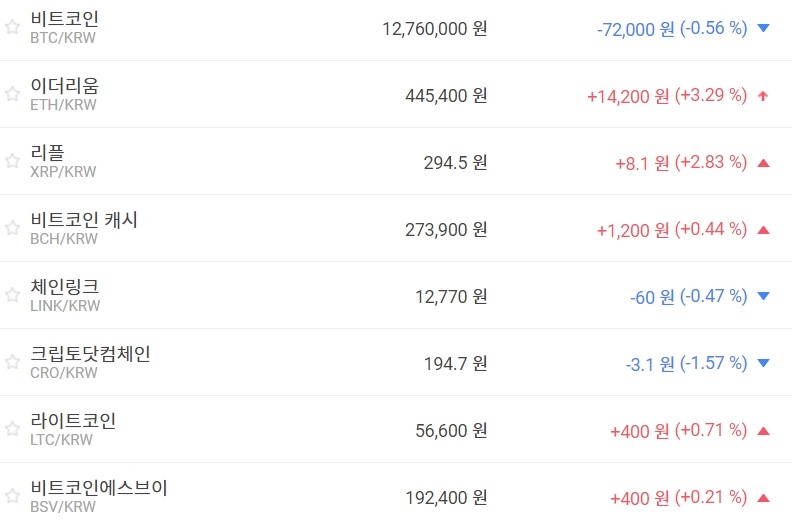
Task: Select the 라이트코인 LTC/KRW row name
Action: coord(73,421)
